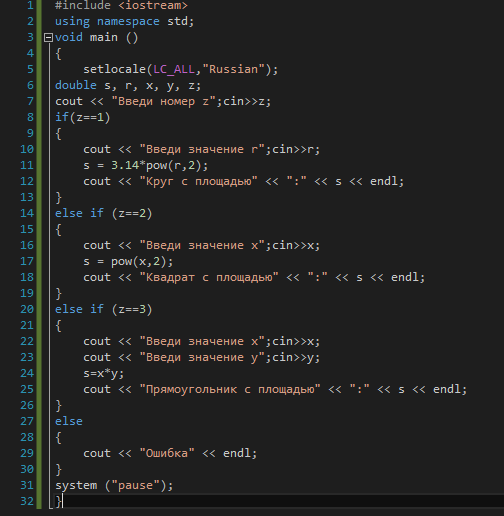Click the LC_ALL macro in setlocale

click(174, 69)
